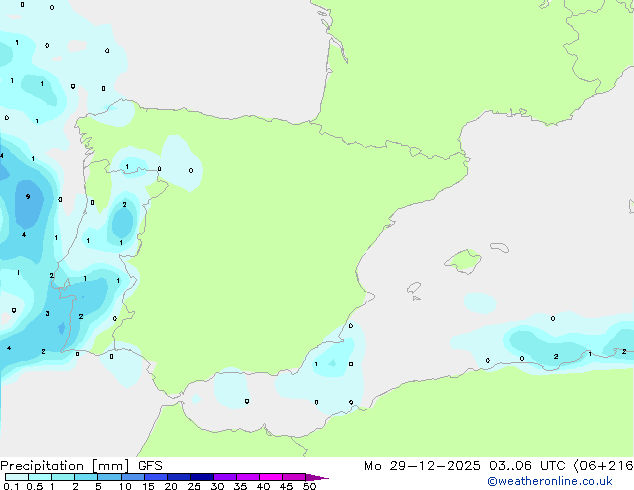Click the legend label '0.1'
This screenshot has height=490, width=634.
[11, 486]
